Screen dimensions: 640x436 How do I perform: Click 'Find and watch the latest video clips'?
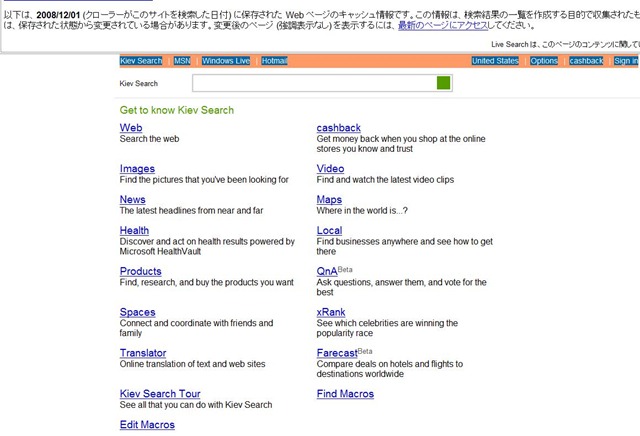pos(385,180)
